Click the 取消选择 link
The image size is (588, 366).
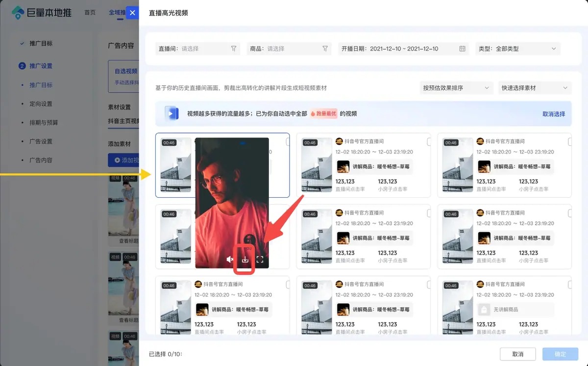tap(554, 114)
